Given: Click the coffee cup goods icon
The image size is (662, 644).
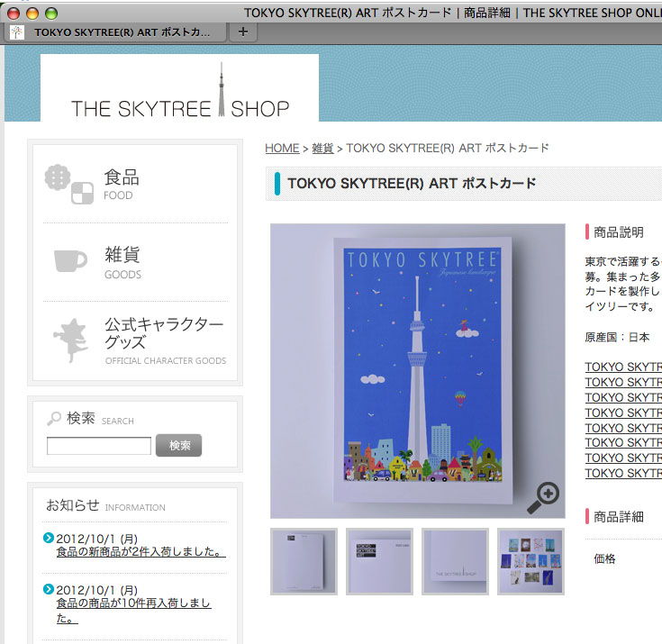Looking at the screenshot, I should point(70,260).
